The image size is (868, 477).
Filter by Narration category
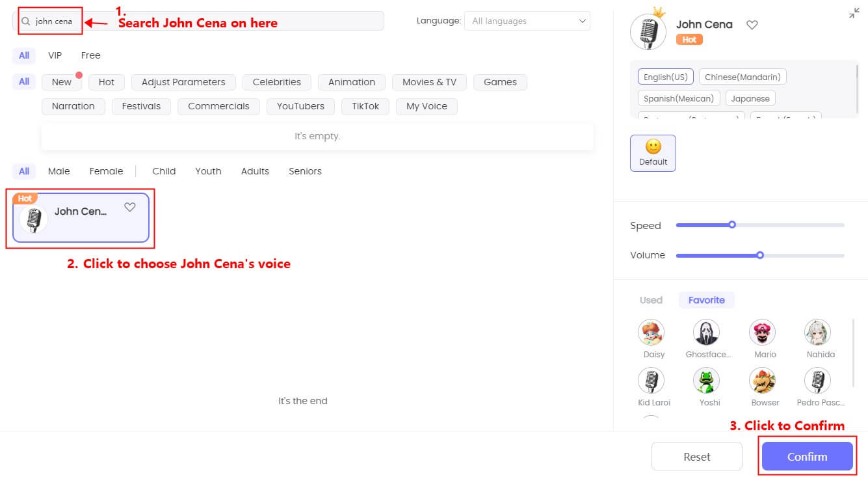[x=73, y=106]
